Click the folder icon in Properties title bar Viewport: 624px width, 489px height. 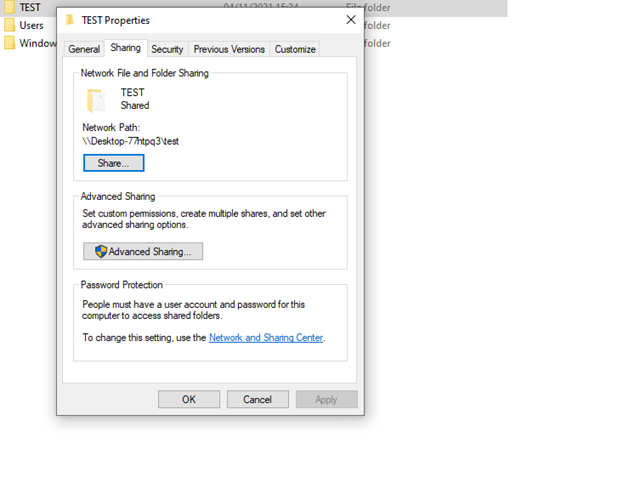69,19
